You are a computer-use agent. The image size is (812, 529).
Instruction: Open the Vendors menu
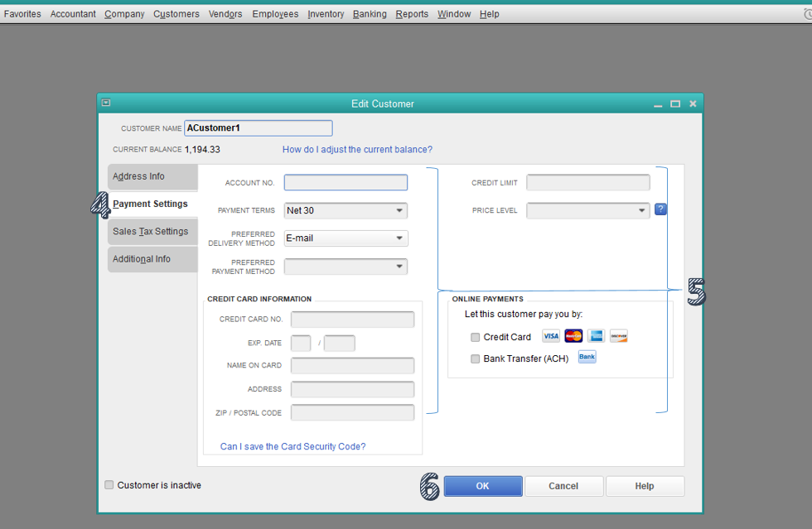coord(225,14)
